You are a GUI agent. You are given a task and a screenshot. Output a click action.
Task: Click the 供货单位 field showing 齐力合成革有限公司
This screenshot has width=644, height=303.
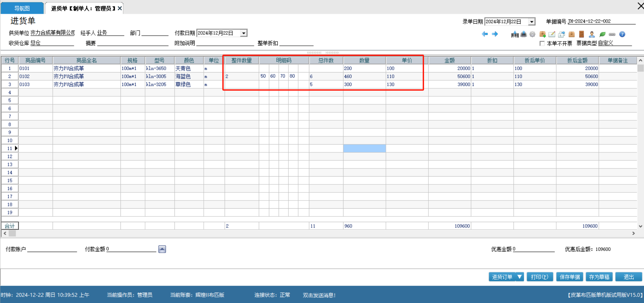point(53,33)
